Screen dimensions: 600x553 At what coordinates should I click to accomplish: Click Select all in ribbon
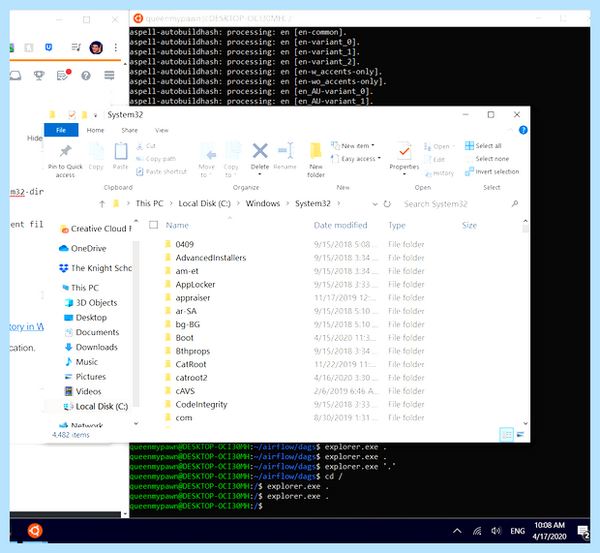483,145
